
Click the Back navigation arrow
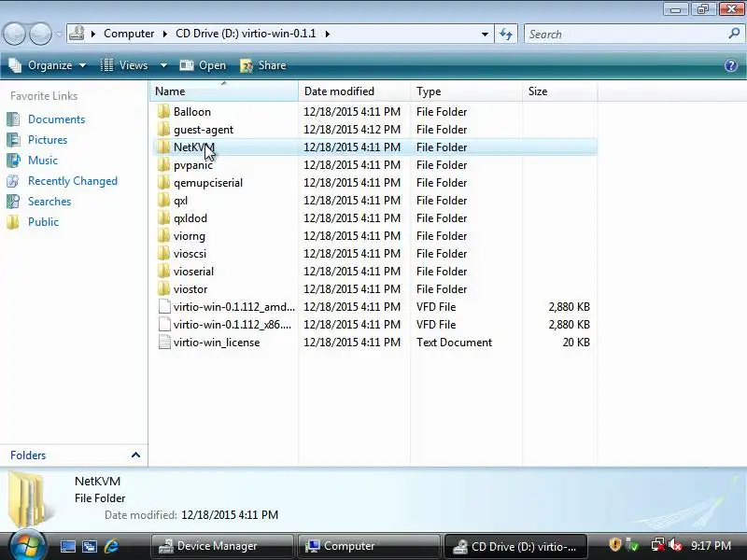14,35
